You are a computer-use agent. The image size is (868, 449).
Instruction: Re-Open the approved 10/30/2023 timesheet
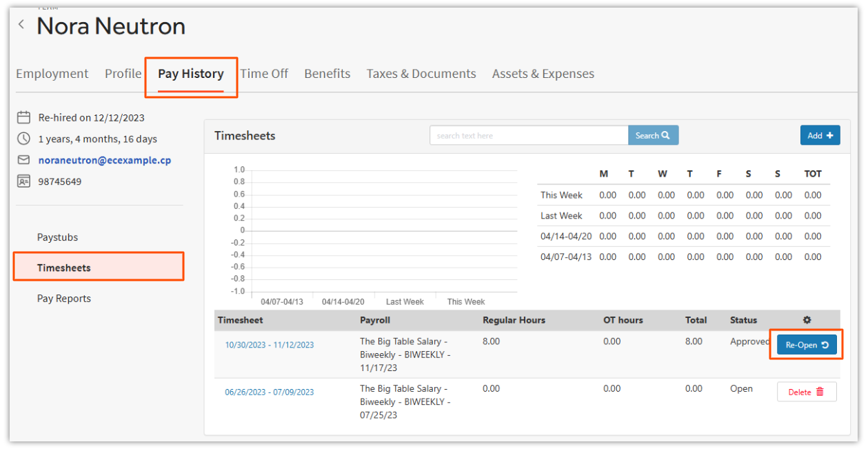click(x=807, y=345)
